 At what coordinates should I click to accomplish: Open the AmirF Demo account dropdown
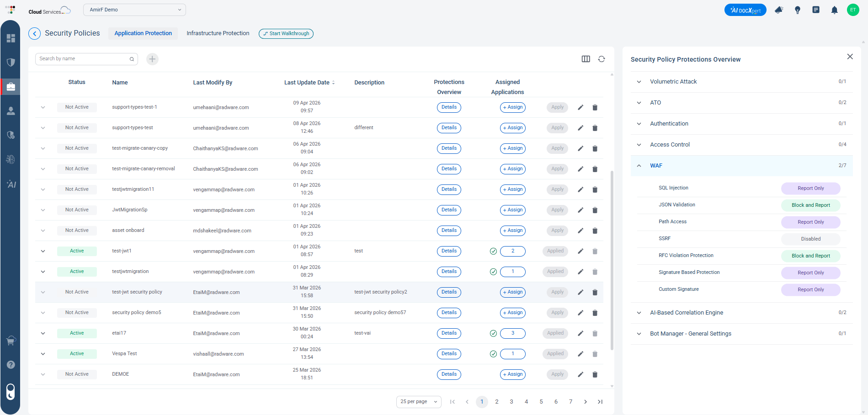[134, 10]
